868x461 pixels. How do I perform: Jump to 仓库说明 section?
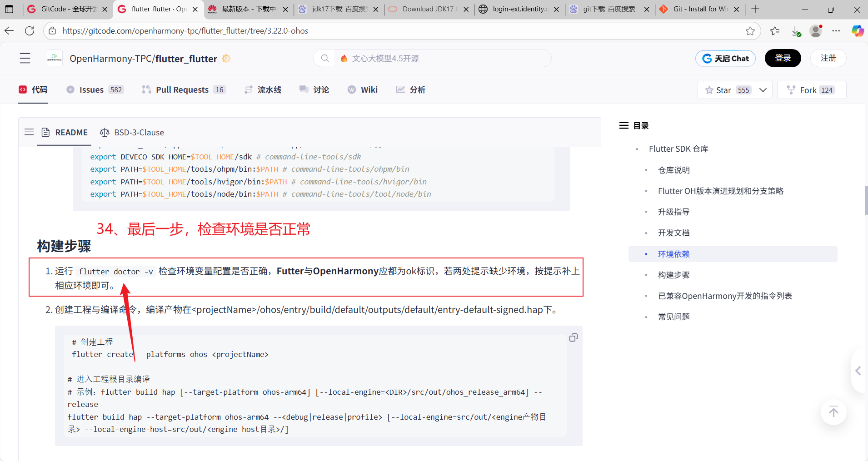coord(674,170)
